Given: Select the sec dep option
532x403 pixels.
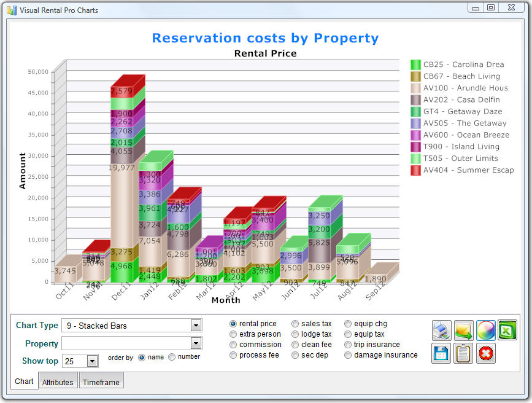Looking at the screenshot, I should pos(295,355).
